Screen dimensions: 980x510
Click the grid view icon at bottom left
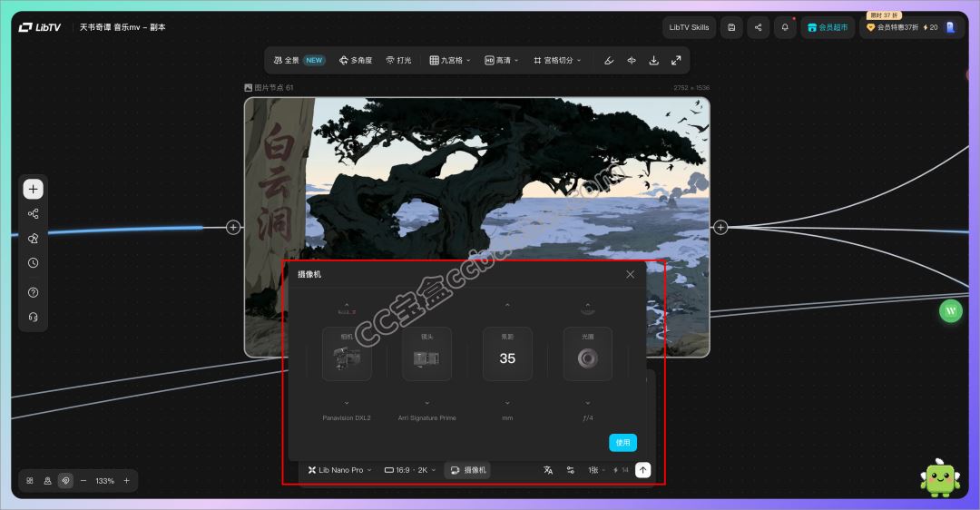click(x=29, y=481)
